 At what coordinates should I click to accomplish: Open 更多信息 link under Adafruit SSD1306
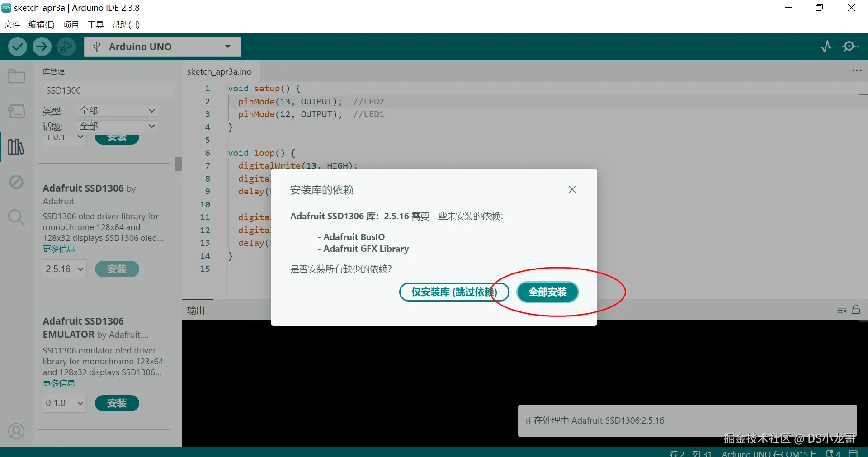59,249
